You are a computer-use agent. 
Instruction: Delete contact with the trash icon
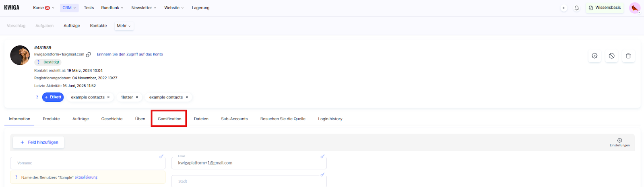[628, 56]
